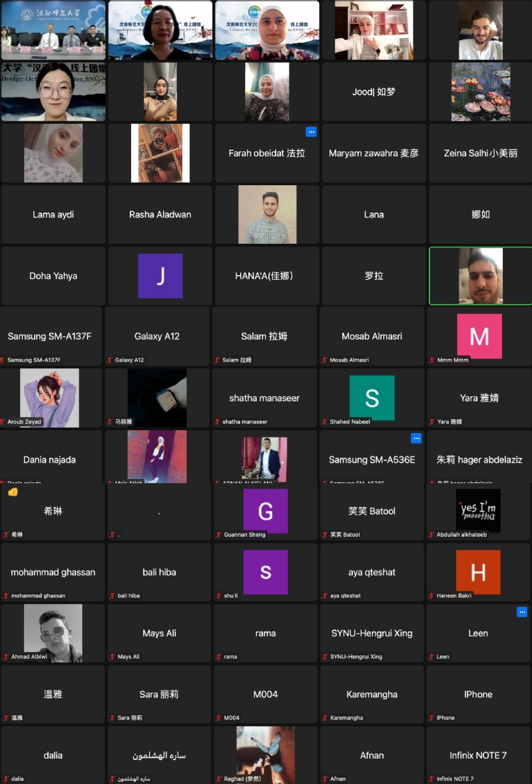Click the Rasha Aladwan participant tile
532x784 pixels.
[x=160, y=214]
